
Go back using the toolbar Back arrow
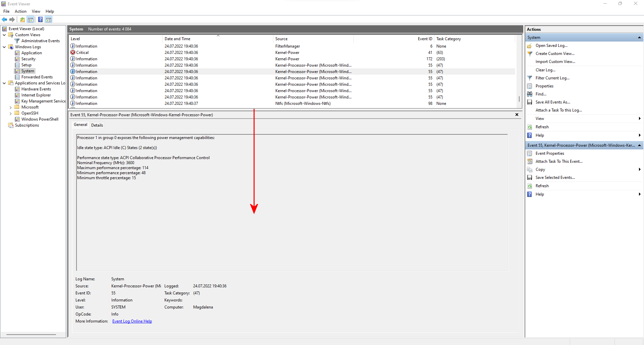(5, 19)
